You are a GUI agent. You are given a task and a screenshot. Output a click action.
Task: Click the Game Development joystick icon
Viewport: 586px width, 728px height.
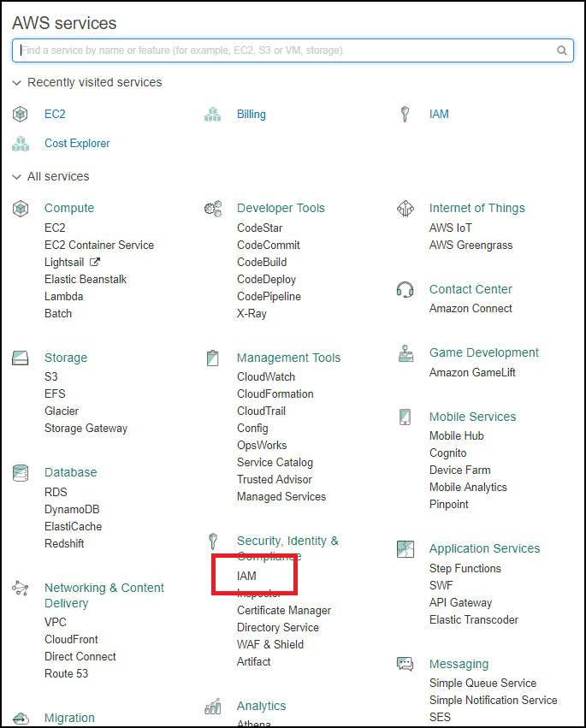click(x=405, y=354)
